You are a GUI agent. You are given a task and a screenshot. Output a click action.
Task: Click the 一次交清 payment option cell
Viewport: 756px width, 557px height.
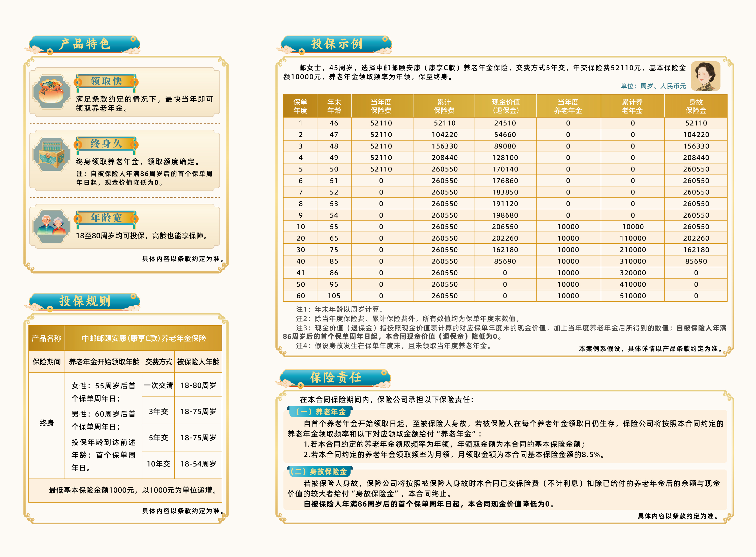(x=158, y=385)
